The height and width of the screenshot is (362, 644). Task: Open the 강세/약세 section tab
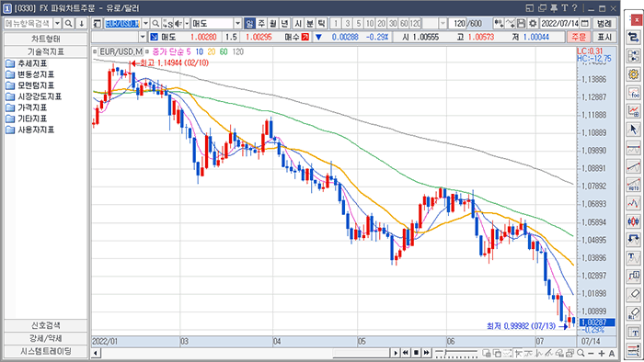(x=46, y=339)
